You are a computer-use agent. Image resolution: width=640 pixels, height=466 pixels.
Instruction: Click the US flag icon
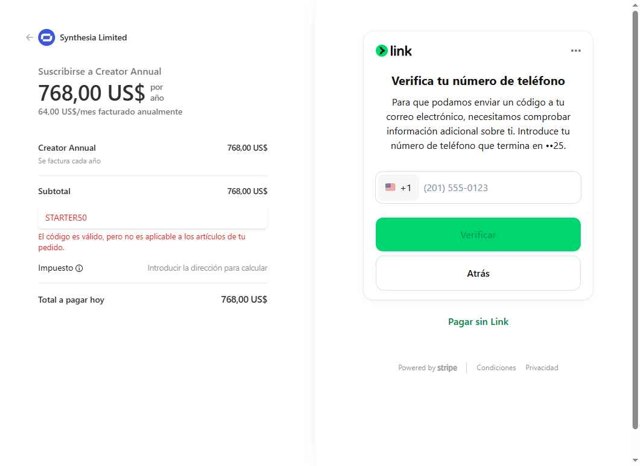click(x=390, y=187)
